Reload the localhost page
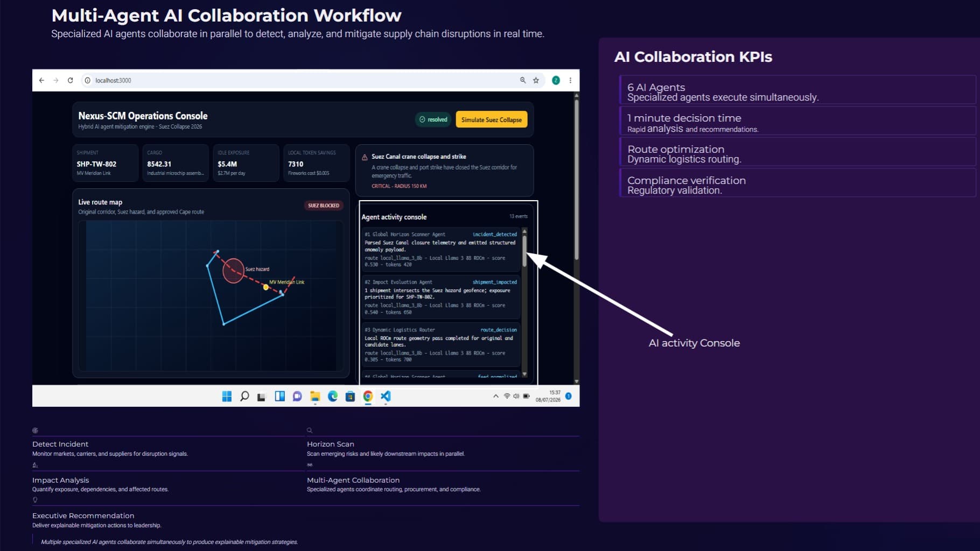This screenshot has height=551, width=980. [x=70, y=80]
